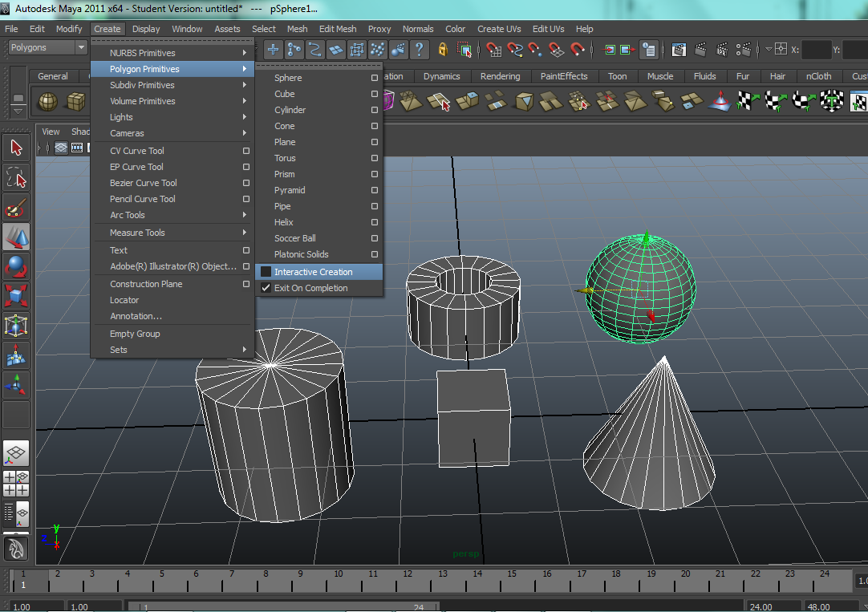Enable Snap to points magnet
This screenshot has width=868, height=612.
(535, 50)
